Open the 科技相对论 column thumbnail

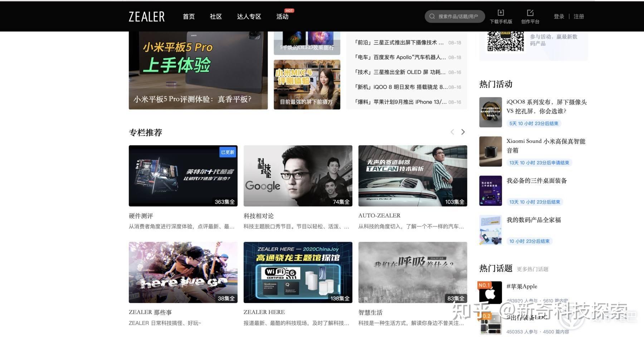point(298,176)
